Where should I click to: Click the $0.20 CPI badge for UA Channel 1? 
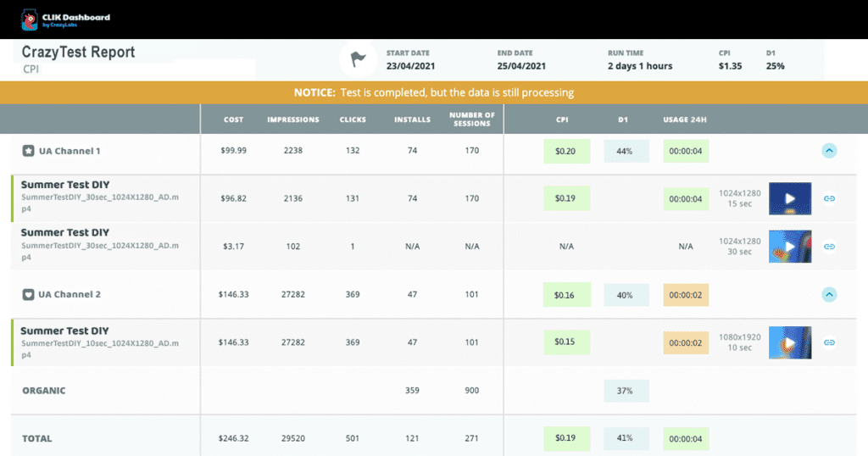click(x=566, y=151)
